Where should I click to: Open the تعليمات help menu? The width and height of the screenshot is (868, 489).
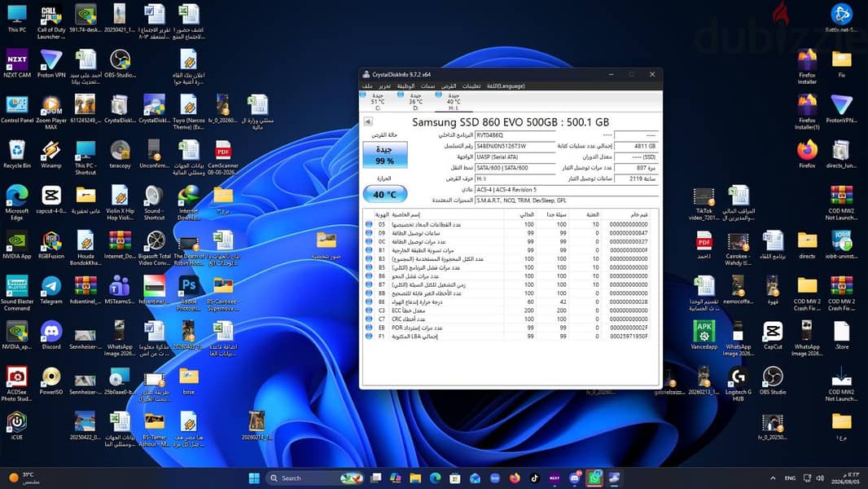click(471, 86)
